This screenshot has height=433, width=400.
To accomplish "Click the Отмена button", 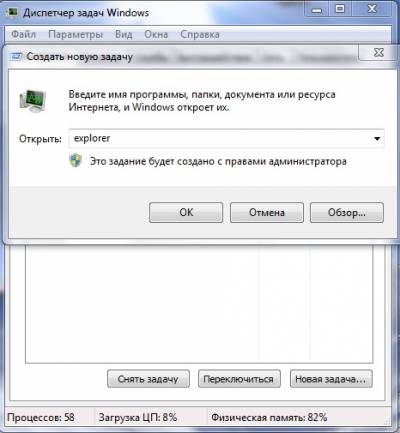I will coord(267,212).
